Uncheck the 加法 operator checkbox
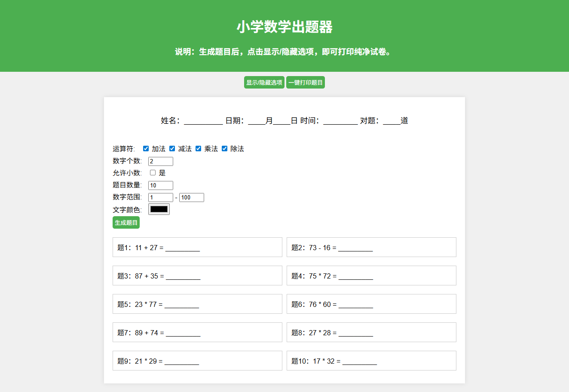The image size is (569, 392). tap(146, 148)
